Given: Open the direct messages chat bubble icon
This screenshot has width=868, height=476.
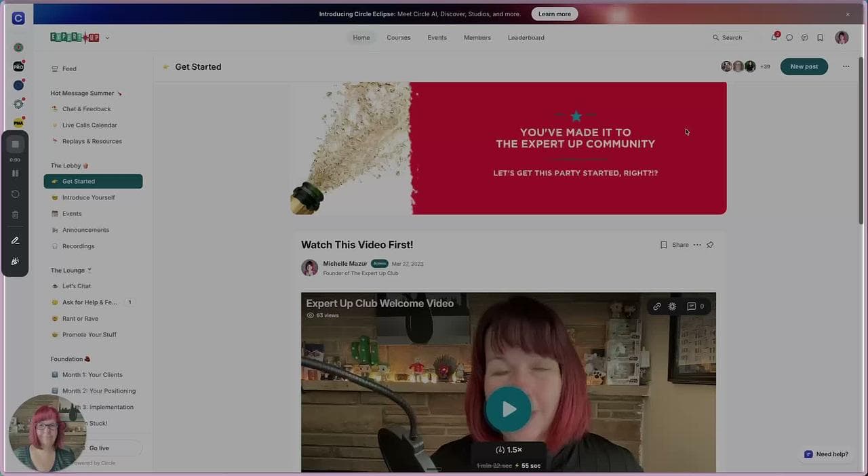Looking at the screenshot, I should [789, 38].
